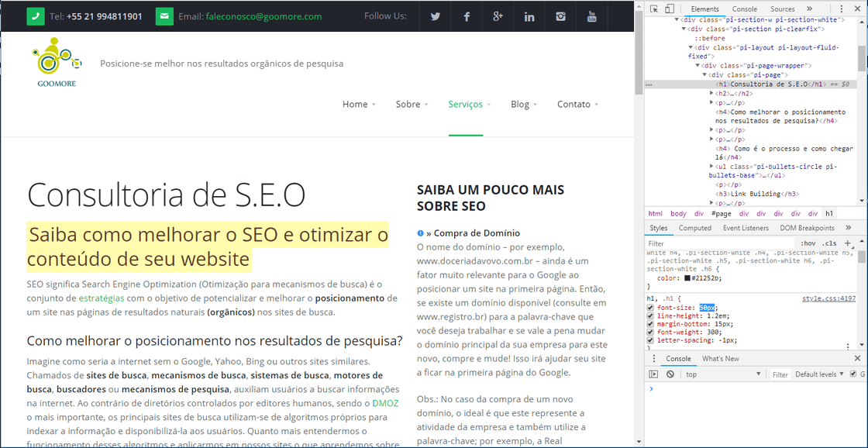
Task: Uncheck the font-size property checkbox
Action: pos(649,308)
